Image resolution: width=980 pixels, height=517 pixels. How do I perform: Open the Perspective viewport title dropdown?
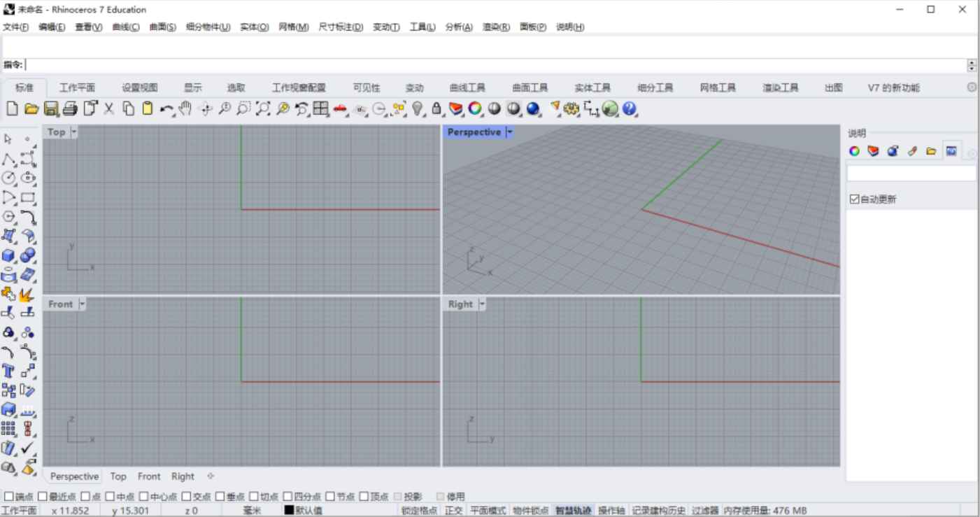coord(510,132)
